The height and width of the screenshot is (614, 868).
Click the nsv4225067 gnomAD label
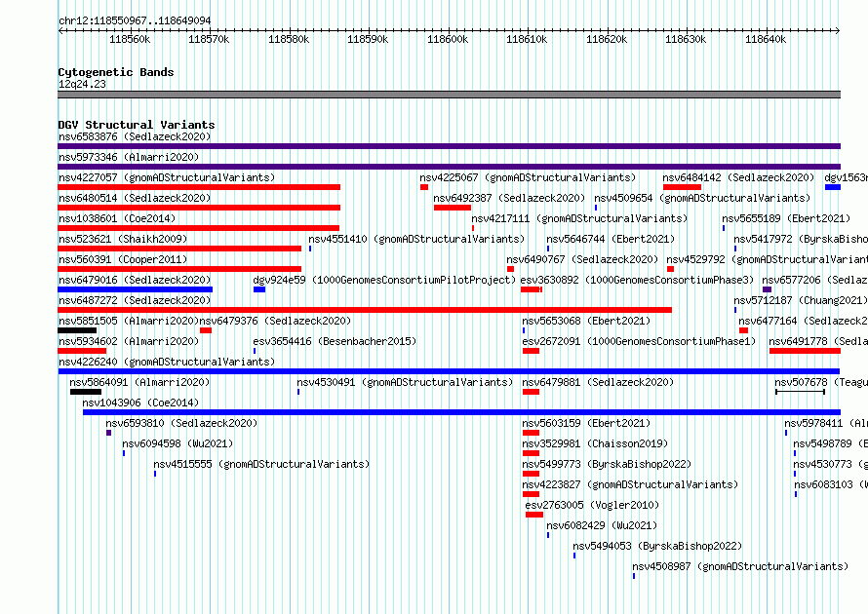click(x=528, y=177)
